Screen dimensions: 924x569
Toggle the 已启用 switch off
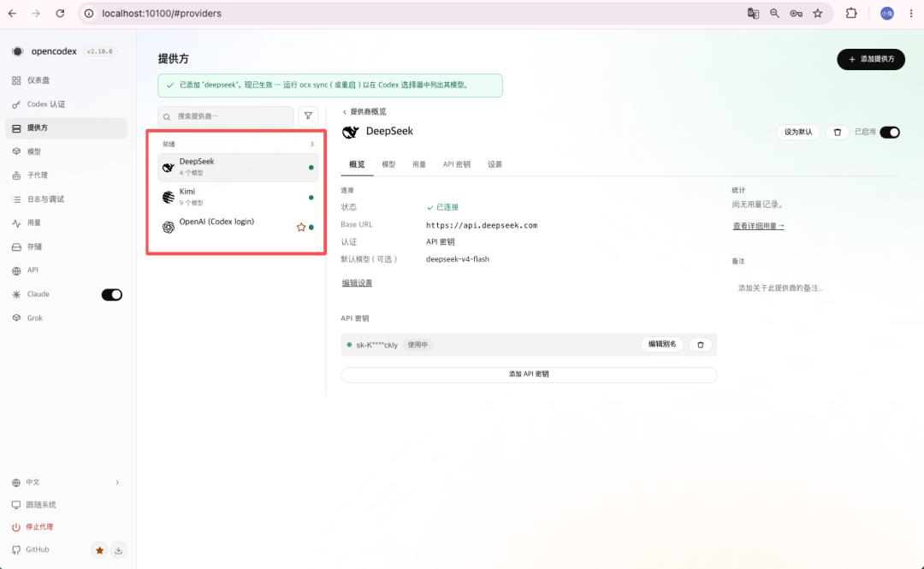890,132
